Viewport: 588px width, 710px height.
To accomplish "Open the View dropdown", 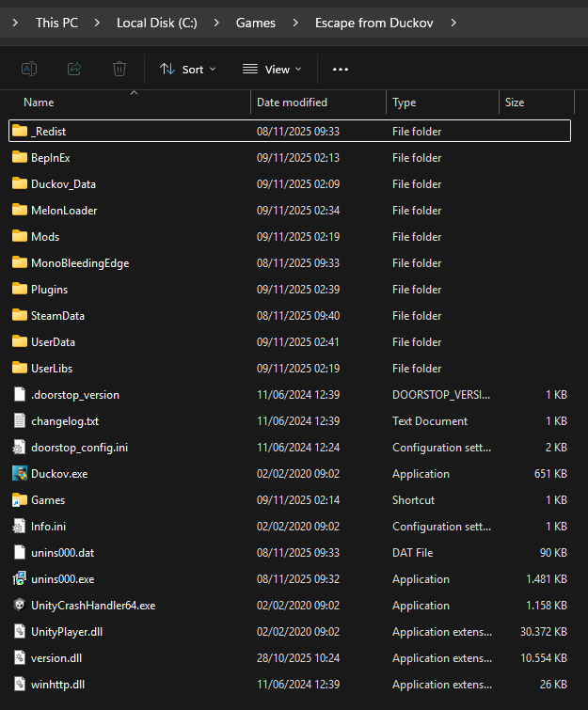I will click(x=272, y=70).
